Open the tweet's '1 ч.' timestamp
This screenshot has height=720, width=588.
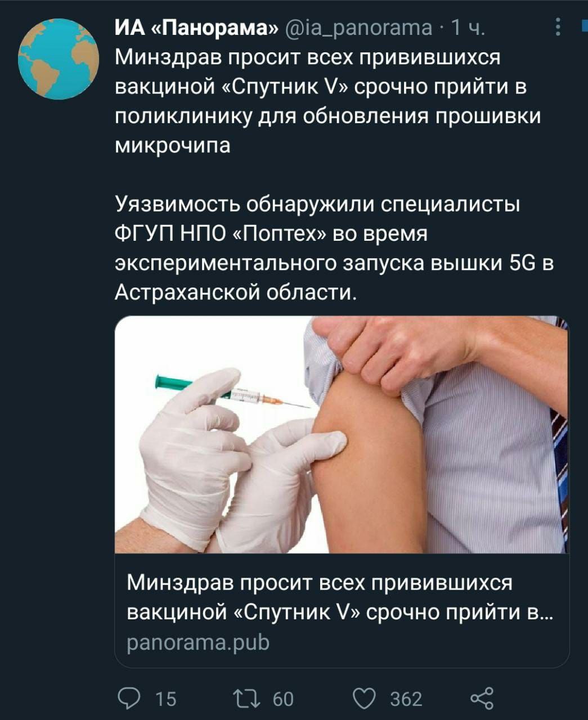(468, 28)
